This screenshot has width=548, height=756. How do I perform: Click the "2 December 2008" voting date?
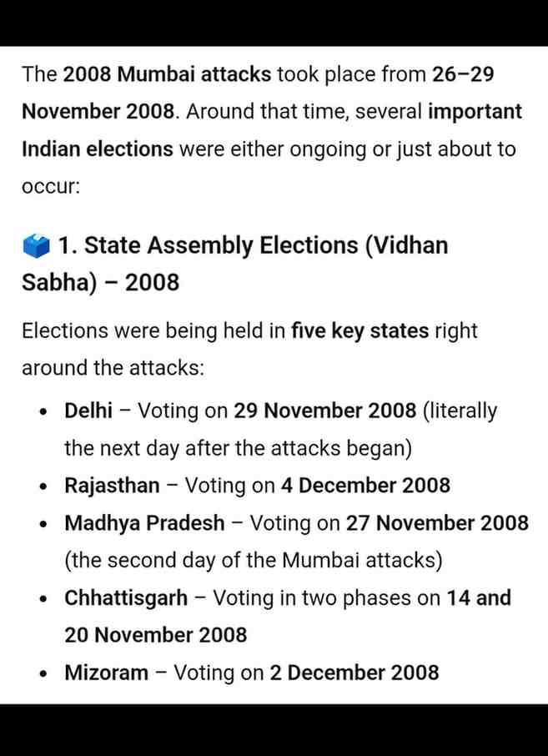click(x=354, y=673)
